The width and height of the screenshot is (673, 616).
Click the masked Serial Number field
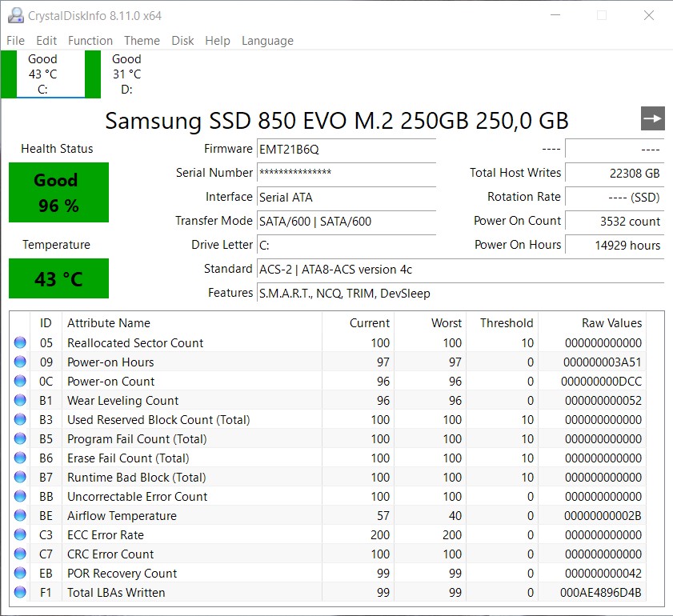click(346, 173)
